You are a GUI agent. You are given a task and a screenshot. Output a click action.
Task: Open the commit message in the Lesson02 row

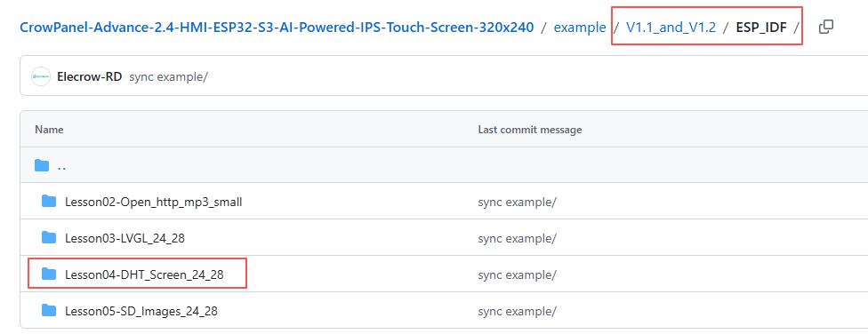coord(517,202)
